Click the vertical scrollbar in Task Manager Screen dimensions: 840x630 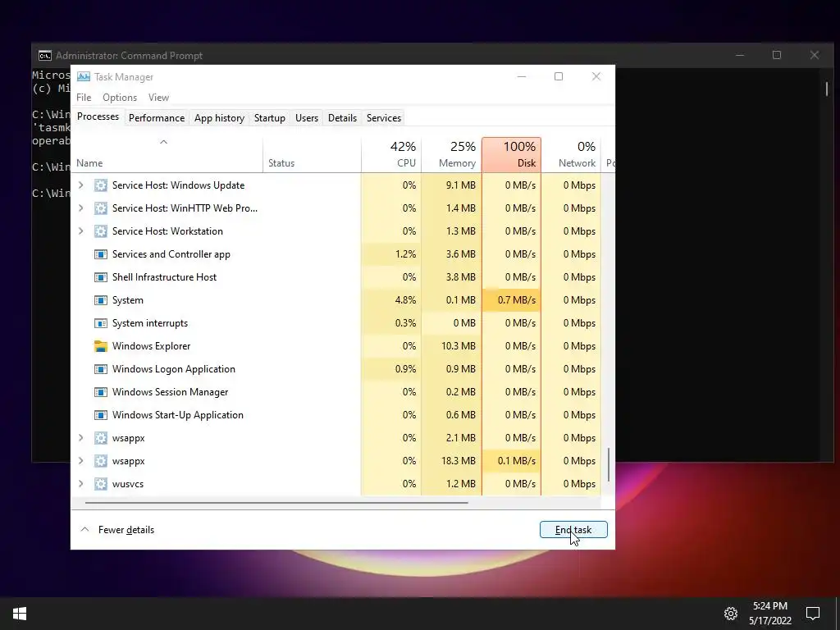609,465
